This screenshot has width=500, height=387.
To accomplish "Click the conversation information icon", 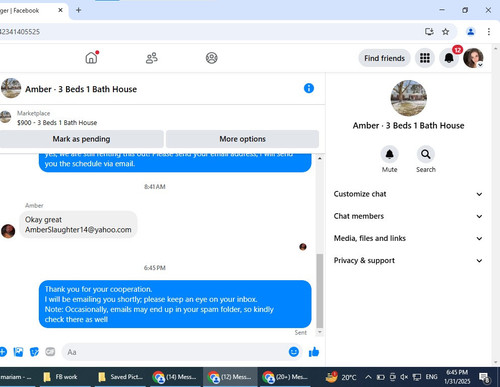I will click(x=309, y=88).
